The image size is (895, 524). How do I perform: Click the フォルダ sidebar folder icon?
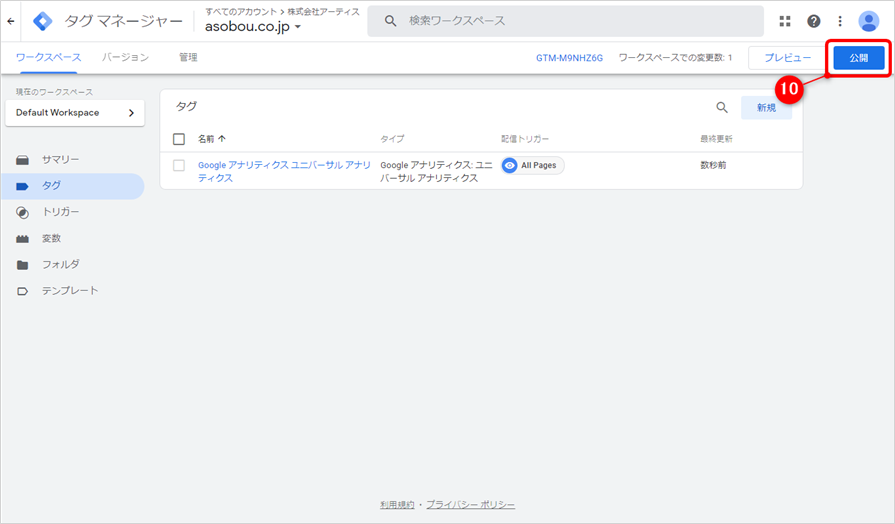[x=22, y=265]
